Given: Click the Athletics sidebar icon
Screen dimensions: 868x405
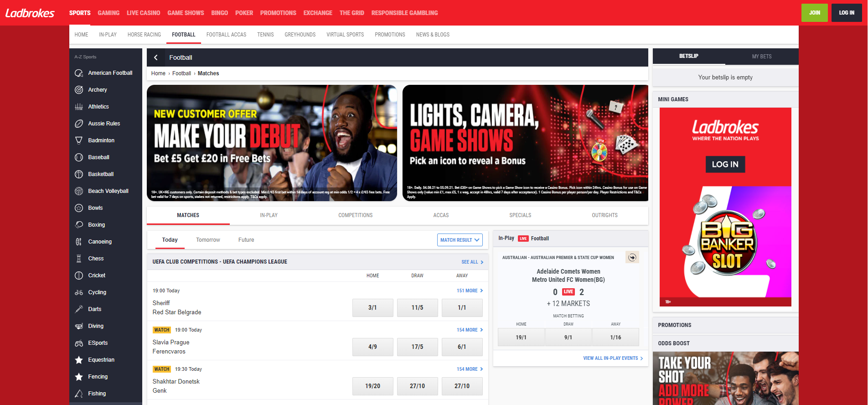Looking at the screenshot, I should [x=79, y=107].
